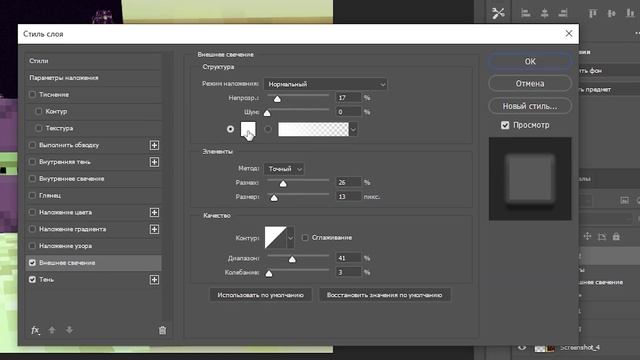Image resolution: width=640 pixels, height=360 pixels.
Task: Click the Непрозр. value field showing 17
Action: [x=349, y=98]
